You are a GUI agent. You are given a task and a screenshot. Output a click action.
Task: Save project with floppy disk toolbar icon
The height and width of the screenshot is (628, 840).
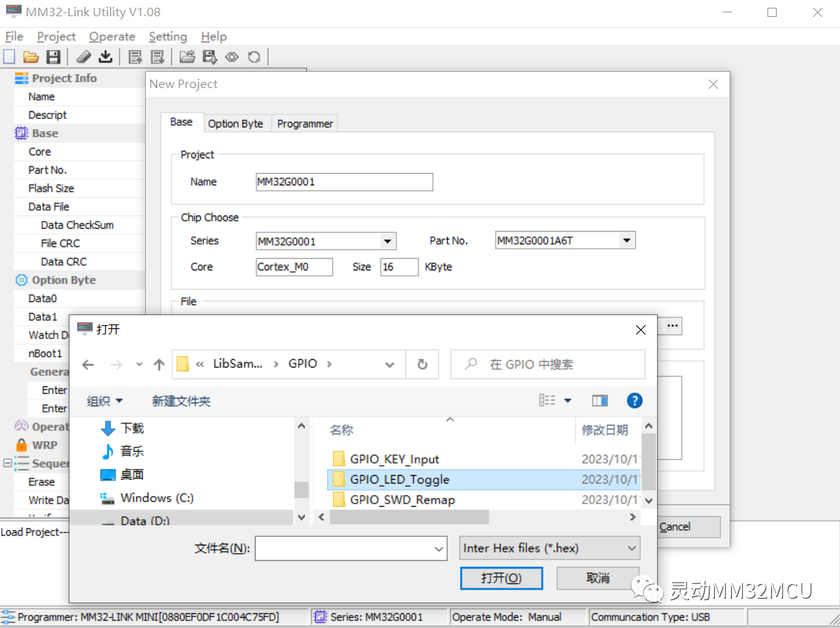(x=53, y=57)
